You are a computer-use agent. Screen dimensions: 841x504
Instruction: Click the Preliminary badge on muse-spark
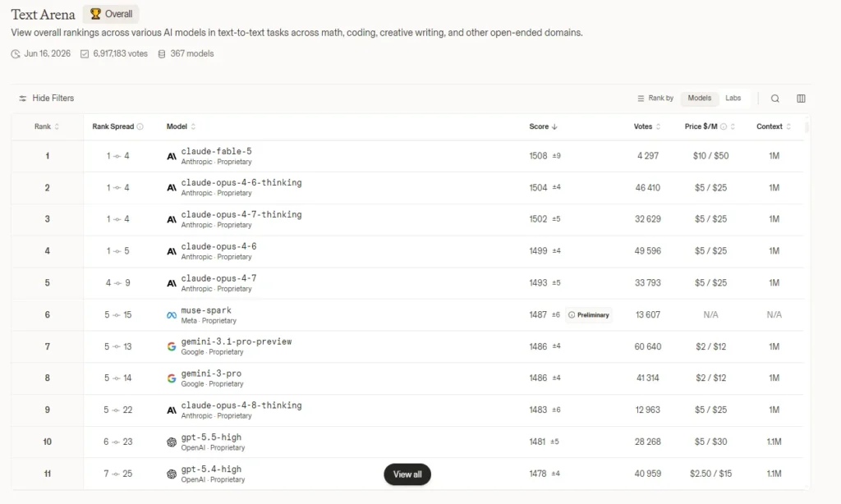click(588, 314)
